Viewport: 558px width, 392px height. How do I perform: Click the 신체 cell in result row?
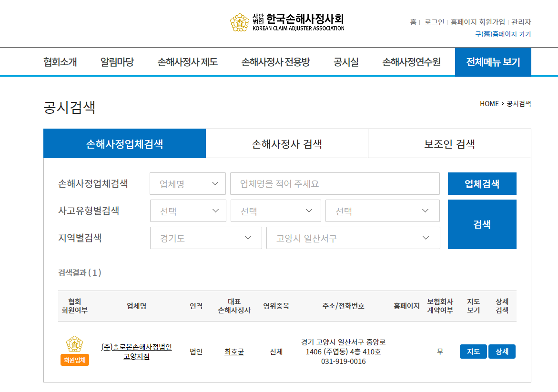click(x=276, y=352)
